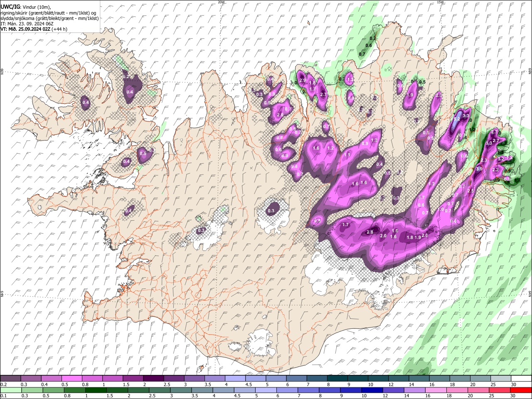Click the '2.8' snowfall value on the map
Viewport: 532px width, 399px height.
click(370, 232)
